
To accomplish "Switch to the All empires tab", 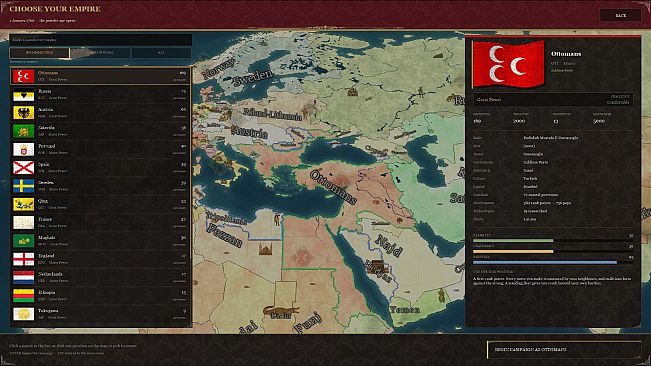I will 161,53.
